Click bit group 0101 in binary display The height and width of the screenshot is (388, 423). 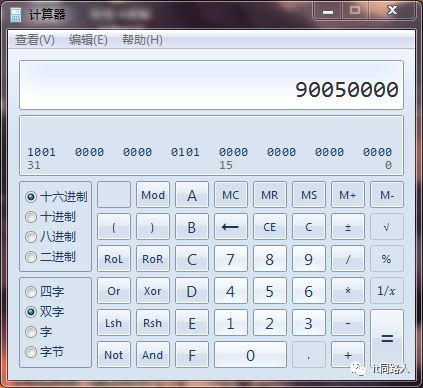click(185, 152)
